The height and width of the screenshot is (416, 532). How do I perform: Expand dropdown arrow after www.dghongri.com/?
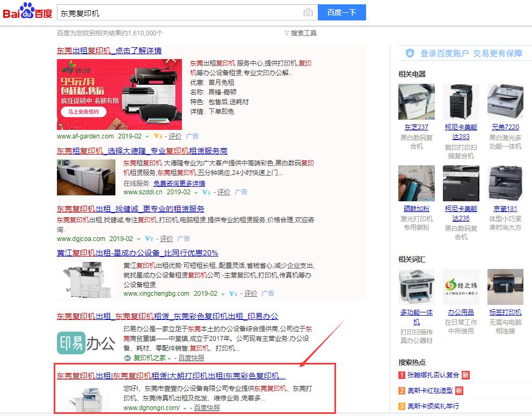click(x=185, y=408)
